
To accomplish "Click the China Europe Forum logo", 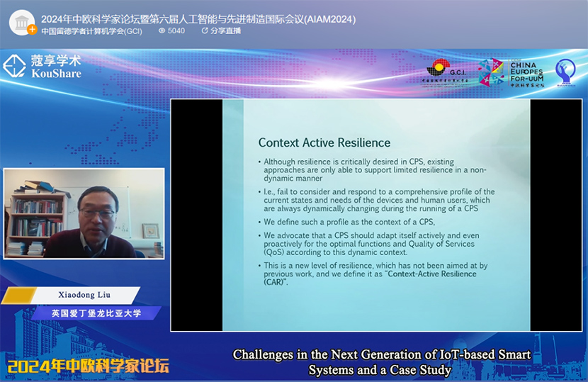I will 510,72.
